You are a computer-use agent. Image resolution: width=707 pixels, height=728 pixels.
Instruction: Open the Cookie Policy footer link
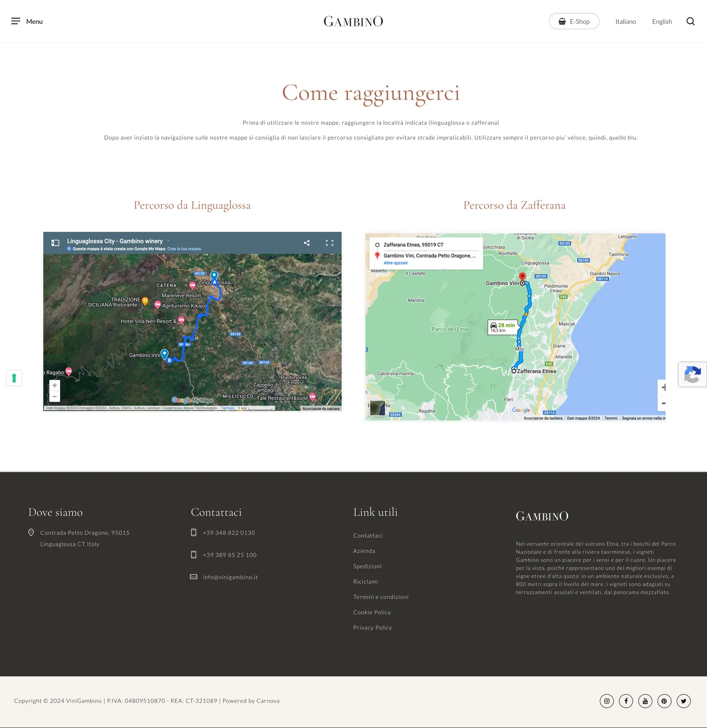pyautogui.click(x=372, y=612)
